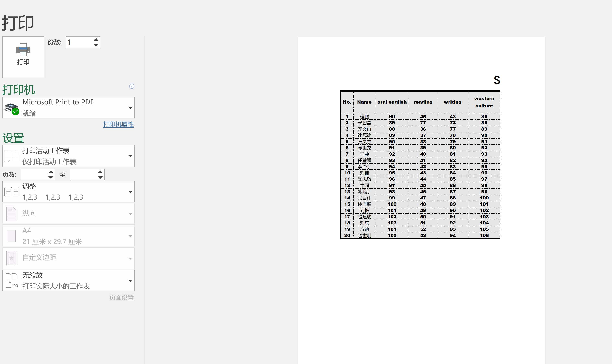Click the worksheet grid icon beside 打印活动工作表
The height and width of the screenshot is (364, 612).
click(11, 156)
